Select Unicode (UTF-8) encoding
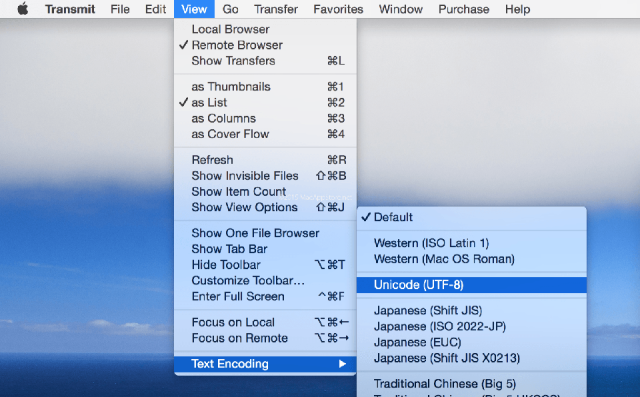The image size is (640, 397). (472, 285)
